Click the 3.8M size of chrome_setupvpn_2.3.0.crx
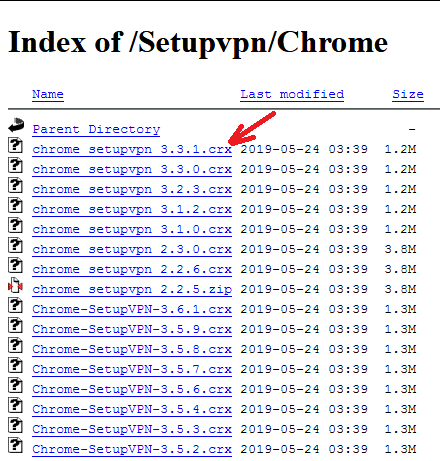 click(400, 249)
